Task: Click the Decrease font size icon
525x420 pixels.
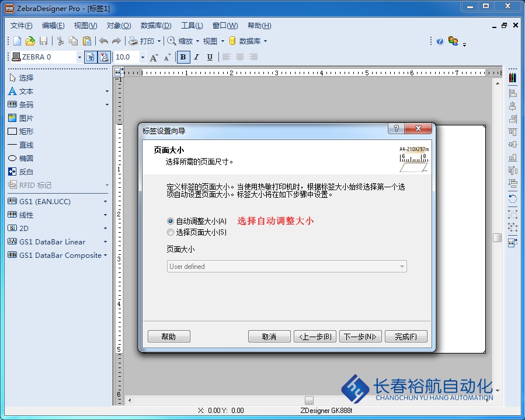Action: (167, 58)
